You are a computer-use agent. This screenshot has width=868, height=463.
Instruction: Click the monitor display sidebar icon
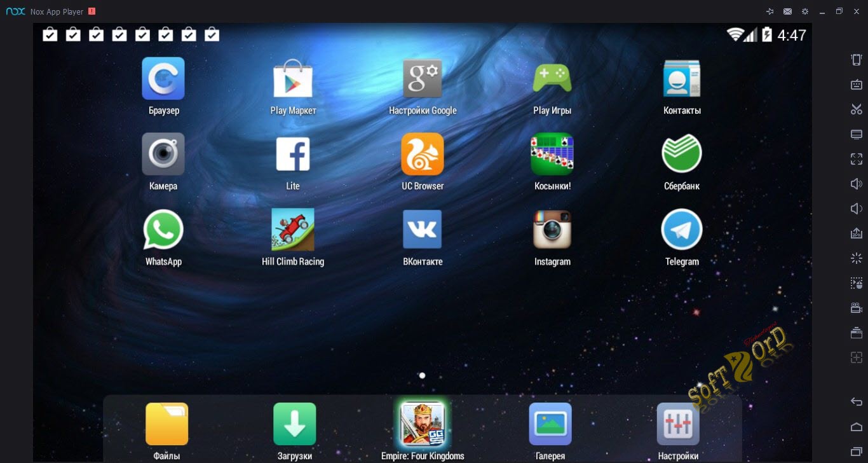point(857,134)
